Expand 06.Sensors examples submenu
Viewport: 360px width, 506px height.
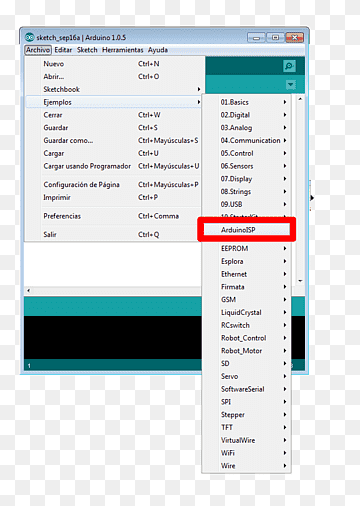point(247,166)
